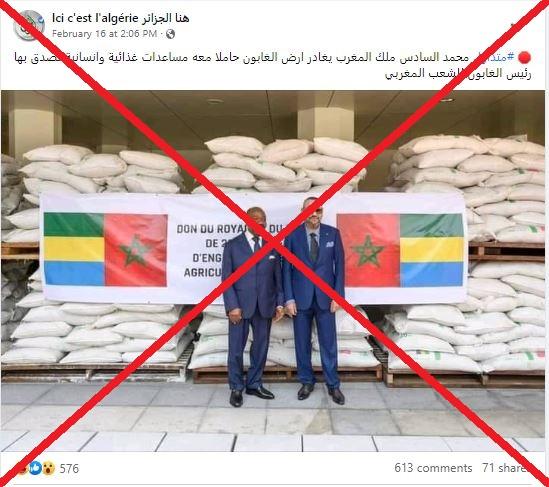Open the Ici c'est l'algérie page name
The width and height of the screenshot is (549, 487).
tap(121, 18)
